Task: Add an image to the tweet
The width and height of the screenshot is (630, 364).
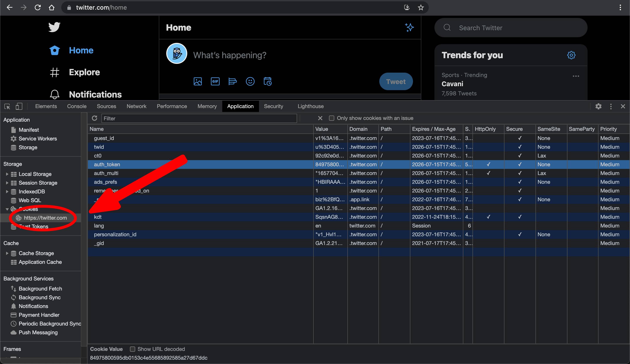Action: [198, 82]
